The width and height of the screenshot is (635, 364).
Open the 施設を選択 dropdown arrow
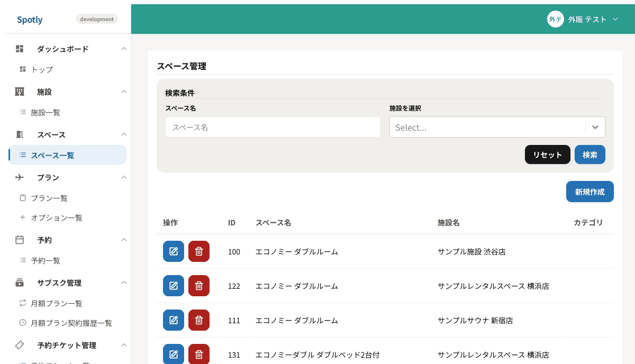595,127
